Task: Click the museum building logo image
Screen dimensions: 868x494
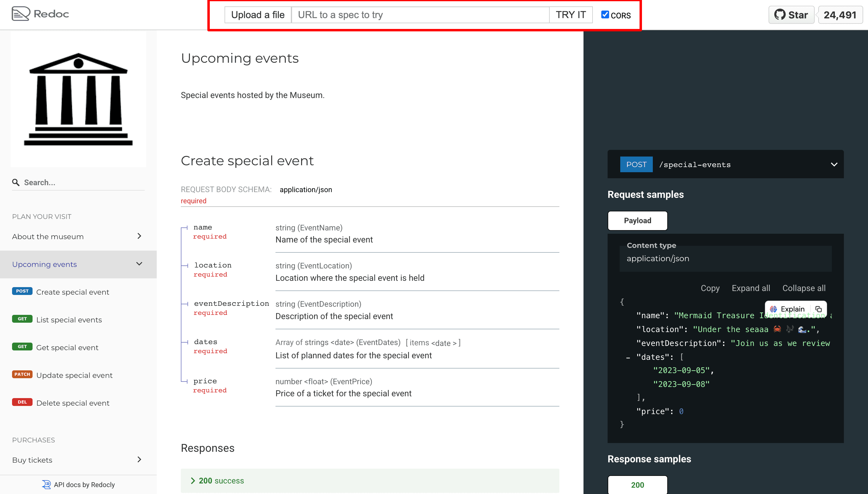Action: coord(78,100)
